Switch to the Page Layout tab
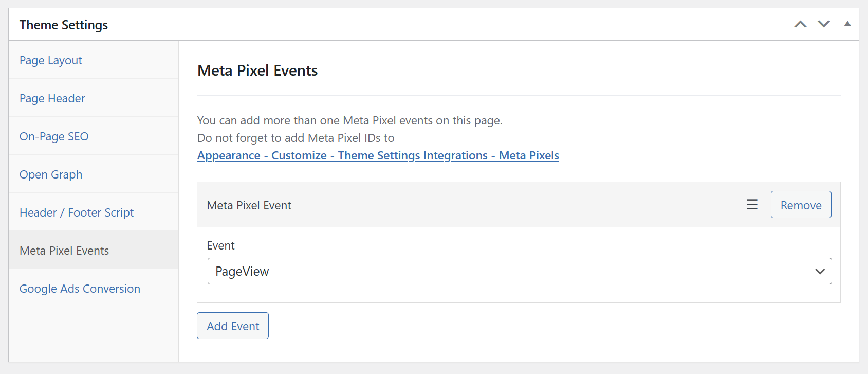Image resolution: width=868 pixels, height=374 pixels. [x=50, y=60]
